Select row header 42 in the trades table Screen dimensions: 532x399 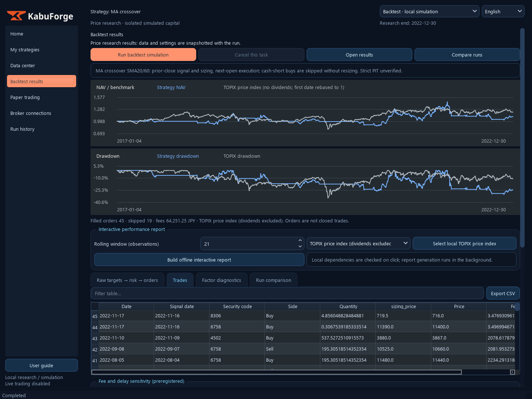(x=95, y=349)
